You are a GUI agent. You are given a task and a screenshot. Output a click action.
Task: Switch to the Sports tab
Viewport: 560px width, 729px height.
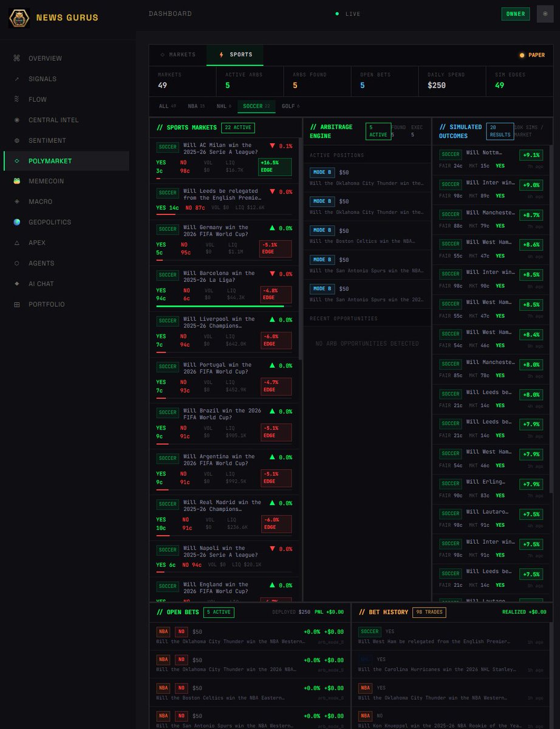coord(234,55)
